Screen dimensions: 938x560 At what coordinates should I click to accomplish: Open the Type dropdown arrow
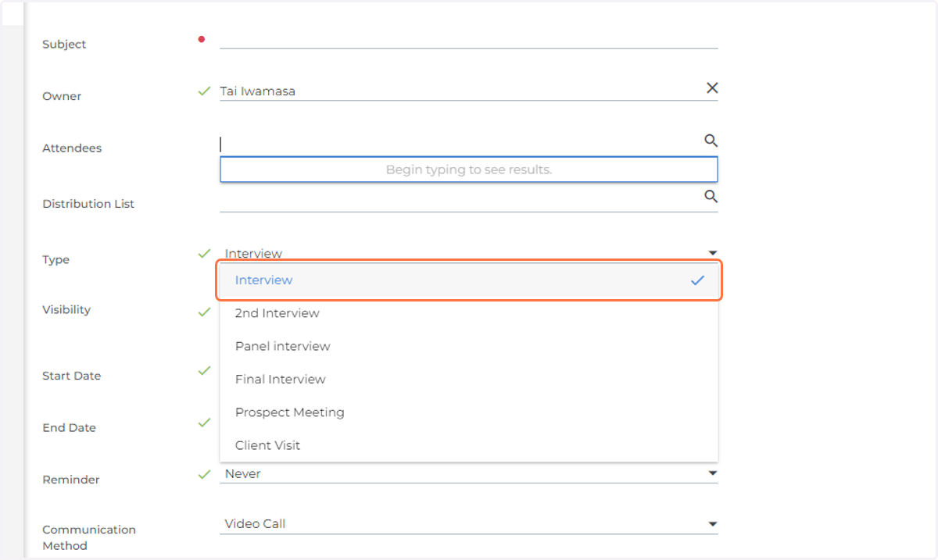pyautogui.click(x=712, y=253)
